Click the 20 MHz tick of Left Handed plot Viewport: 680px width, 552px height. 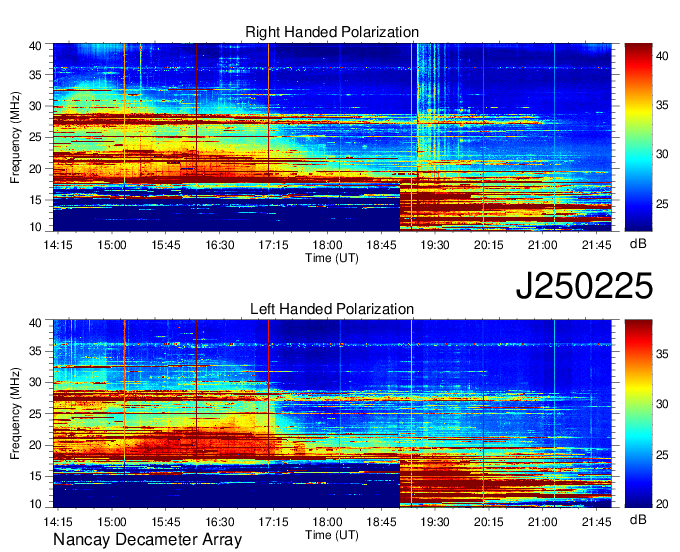pyautogui.click(x=36, y=445)
